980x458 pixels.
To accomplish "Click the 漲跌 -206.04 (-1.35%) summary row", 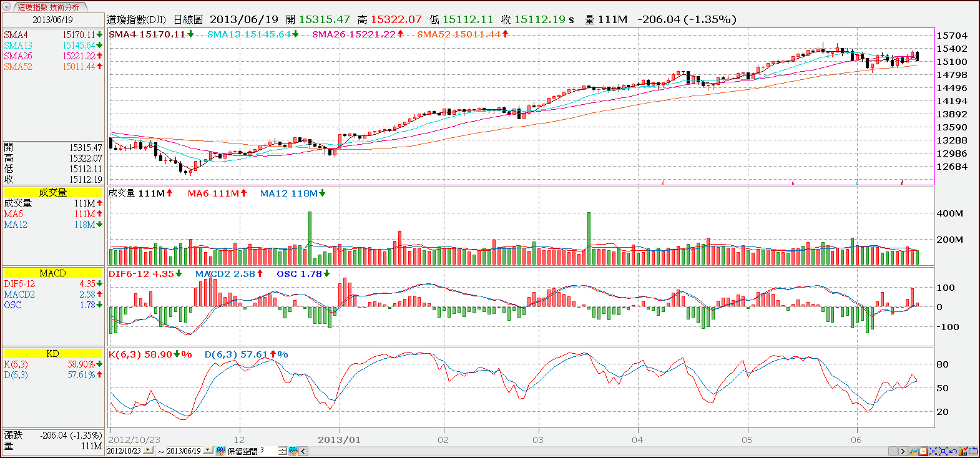I will [52, 436].
